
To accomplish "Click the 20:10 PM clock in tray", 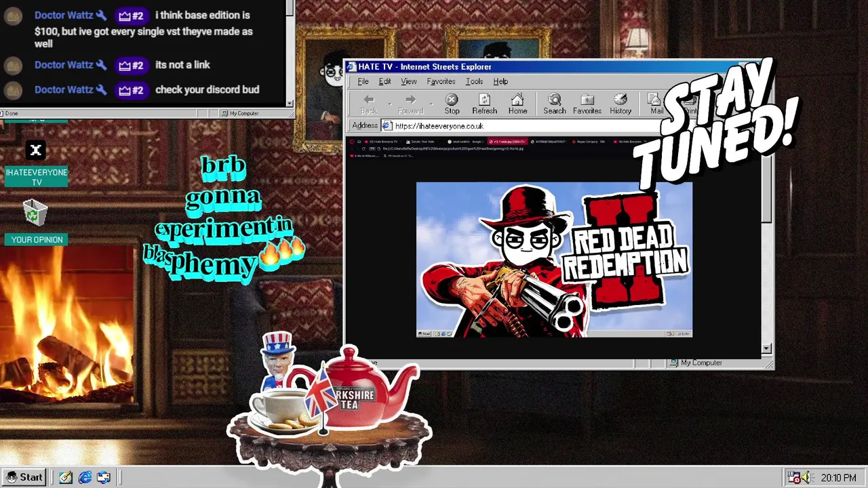I will (x=838, y=478).
